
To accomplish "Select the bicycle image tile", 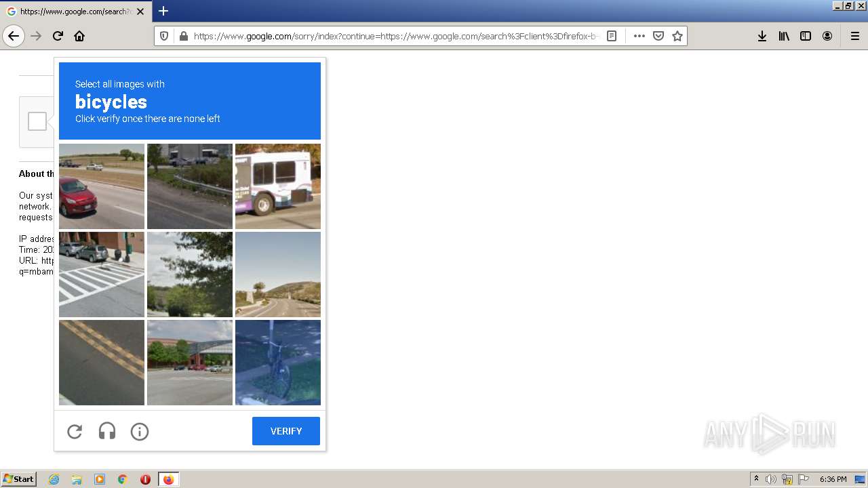I will (x=278, y=363).
